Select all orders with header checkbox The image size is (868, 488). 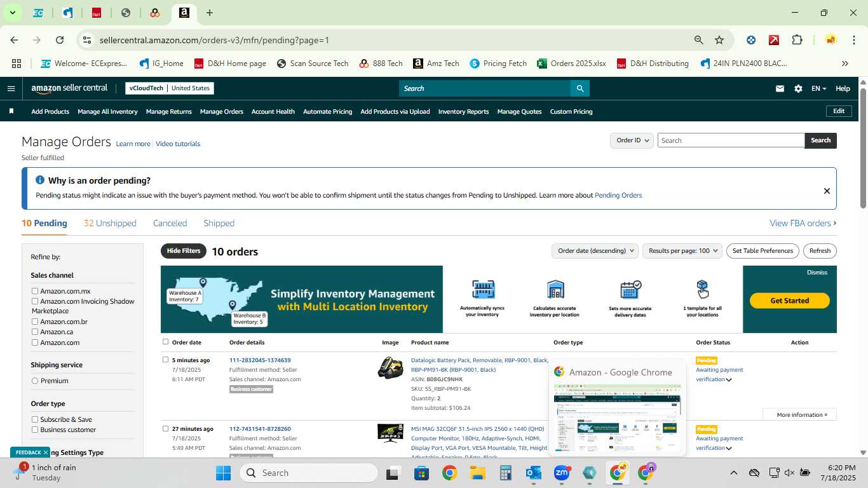(x=166, y=342)
